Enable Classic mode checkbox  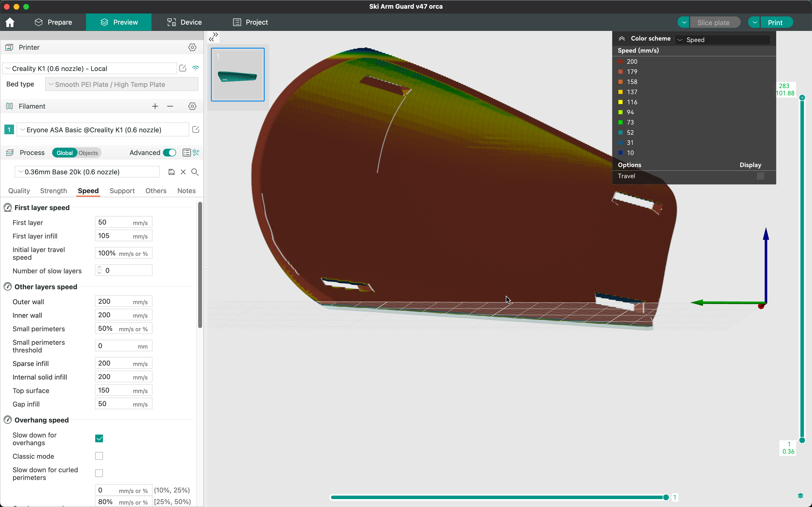[99, 456]
